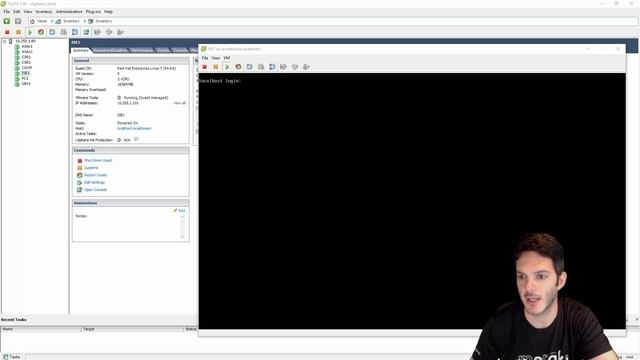The height and width of the screenshot is (360, 640).
Task: Revert to snapshot in main toolbar
Action: click(64, 32)
